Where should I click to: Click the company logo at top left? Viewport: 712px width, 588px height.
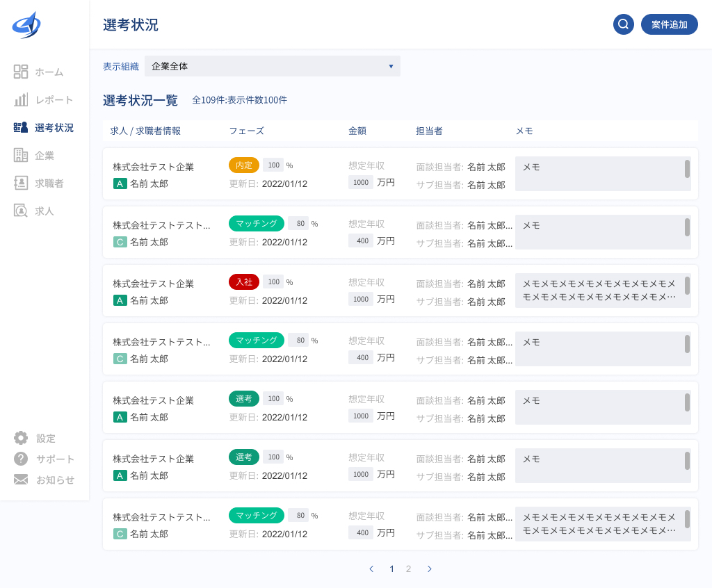tap(26, 25)
